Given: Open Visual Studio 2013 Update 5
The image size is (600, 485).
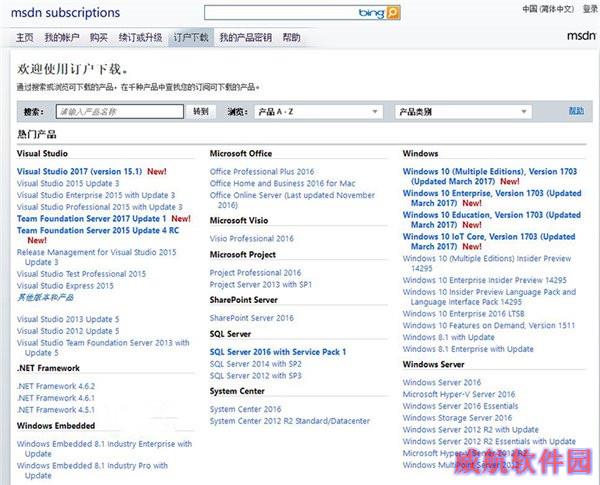Looking at the screenshot, I should click(68, 319).
